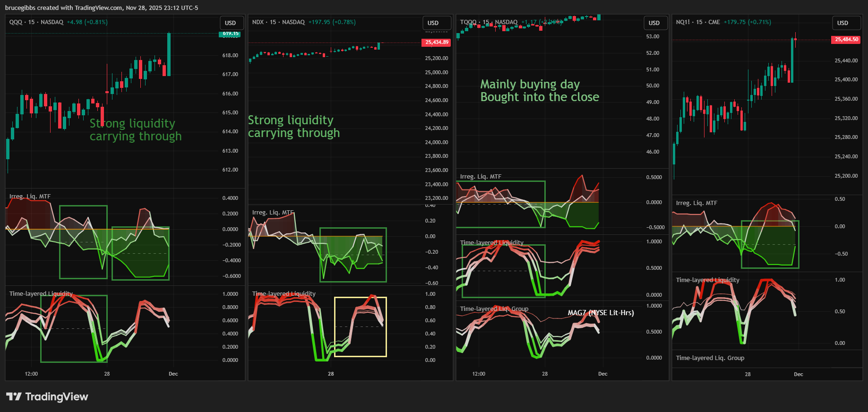The height and width of the screenshot is (412, 868).
Task: Expand the USD currency dropdown on TQQQ chart
Action: coord(654,23)
